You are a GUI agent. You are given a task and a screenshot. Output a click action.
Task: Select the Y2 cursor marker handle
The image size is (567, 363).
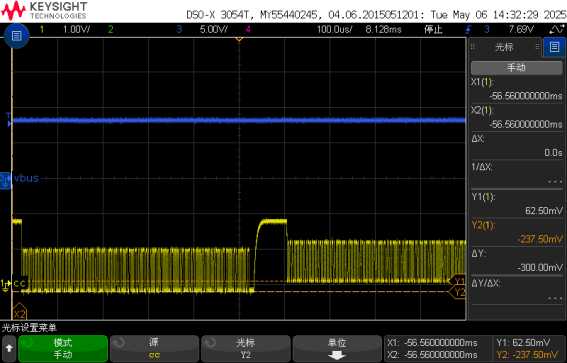pos(457,292)
